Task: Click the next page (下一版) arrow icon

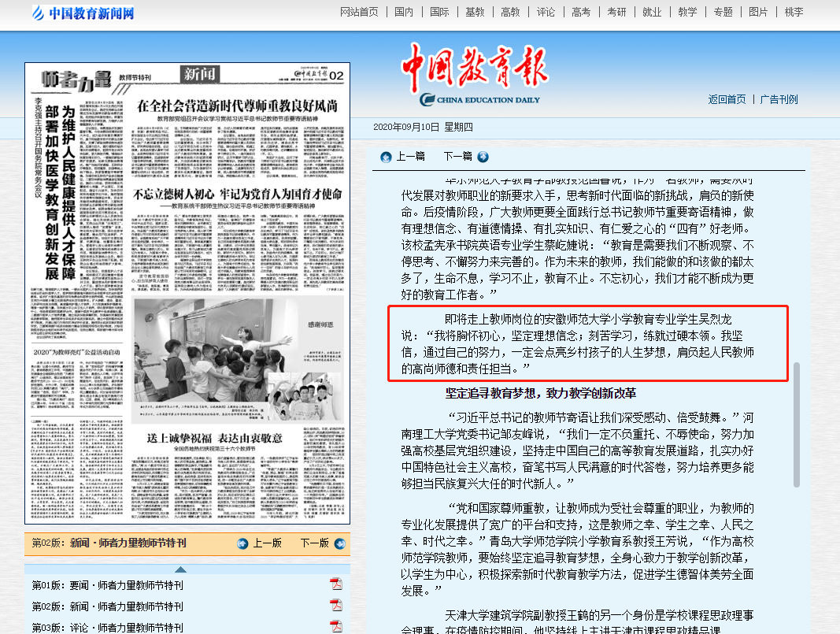Action: coord(339,543)
